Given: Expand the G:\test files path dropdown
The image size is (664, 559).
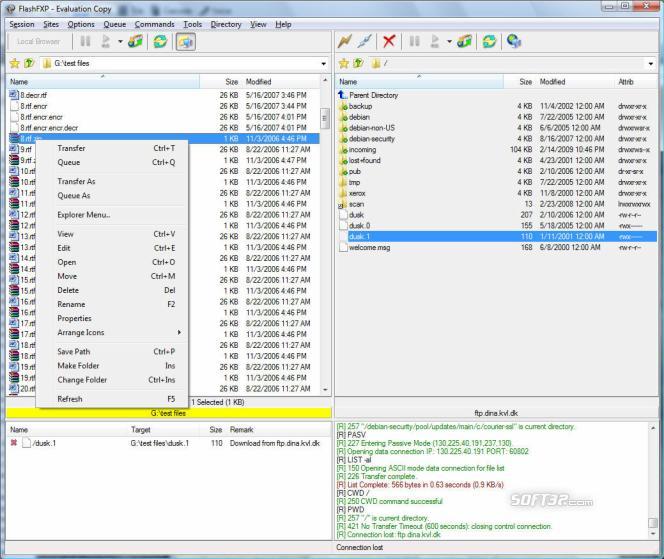Looking at the screenshot, I should pos(324,64).
